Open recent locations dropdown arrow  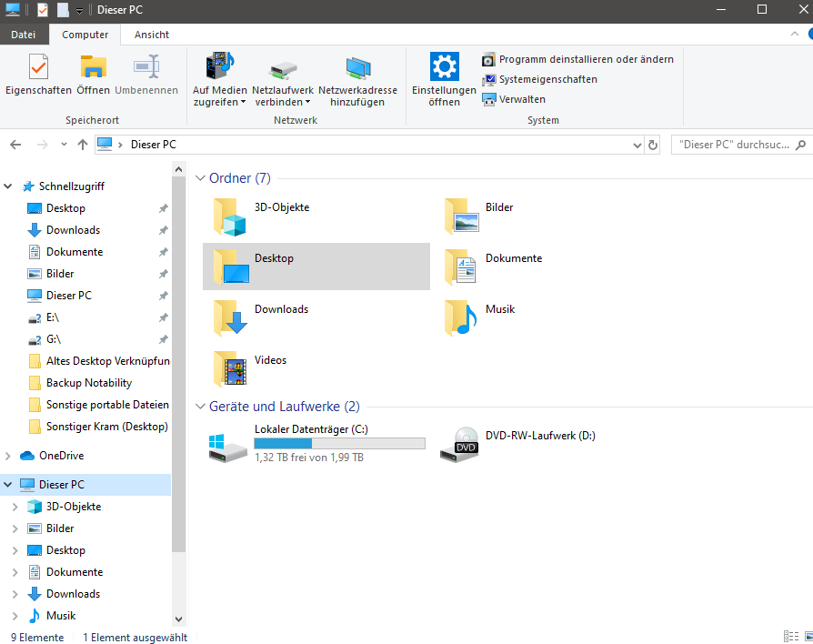[x=64, y=145]
